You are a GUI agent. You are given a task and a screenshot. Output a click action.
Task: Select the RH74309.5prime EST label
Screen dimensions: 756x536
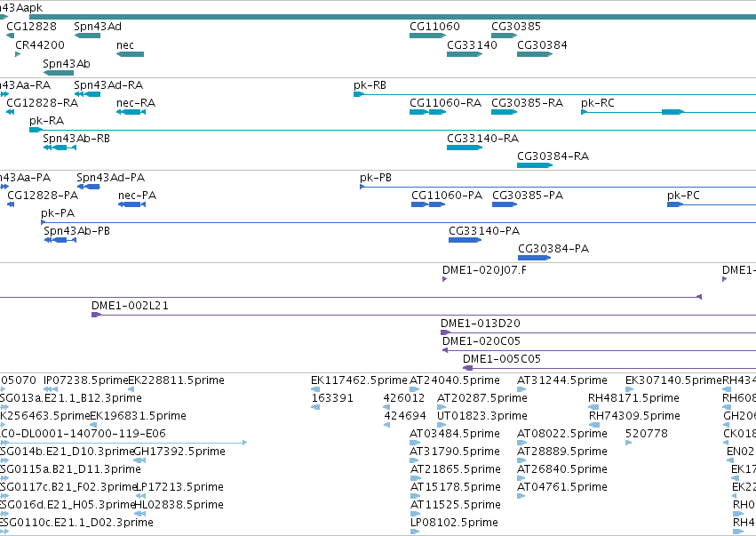[634, 416]
